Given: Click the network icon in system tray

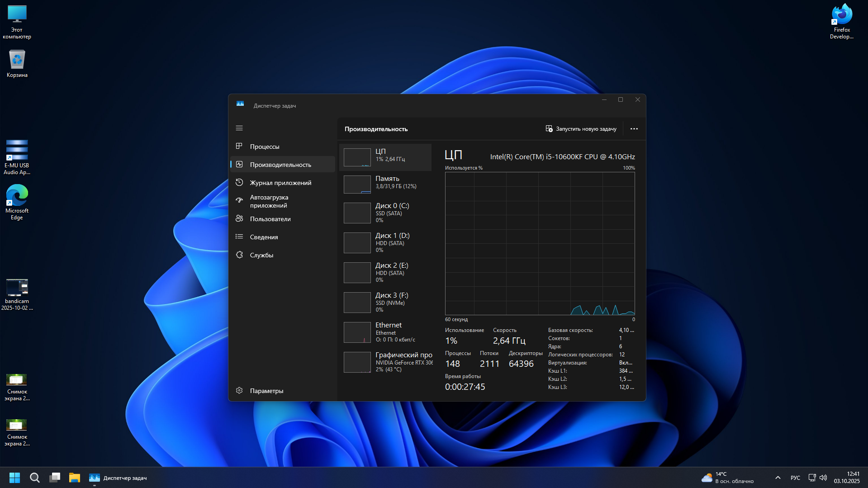Looking at the screenshot, I should 812,478.
